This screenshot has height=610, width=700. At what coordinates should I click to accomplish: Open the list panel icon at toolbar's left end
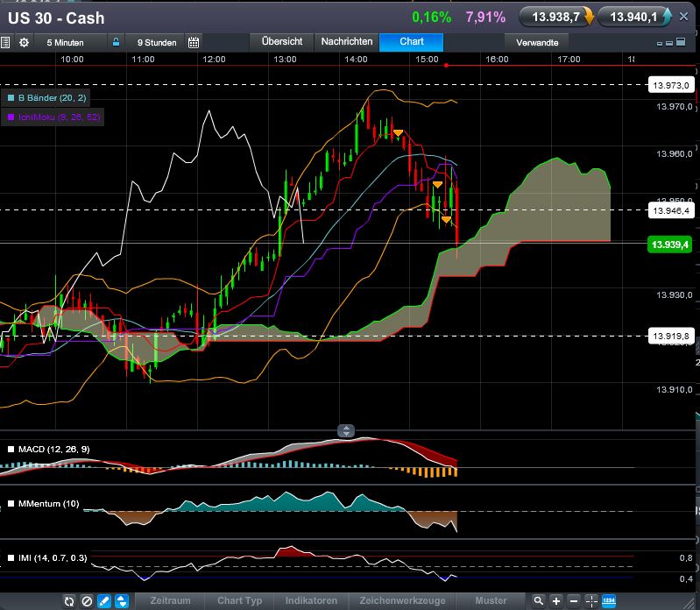(5, 42)
